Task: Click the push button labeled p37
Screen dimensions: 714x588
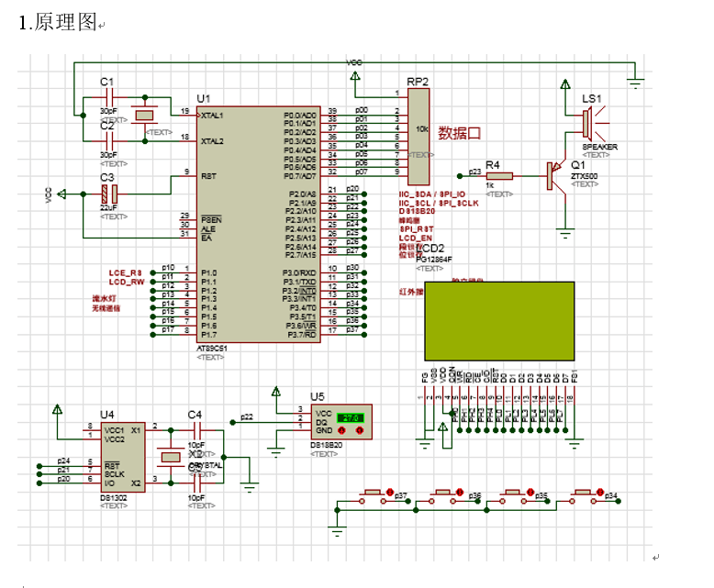Action: coord(373,496)
